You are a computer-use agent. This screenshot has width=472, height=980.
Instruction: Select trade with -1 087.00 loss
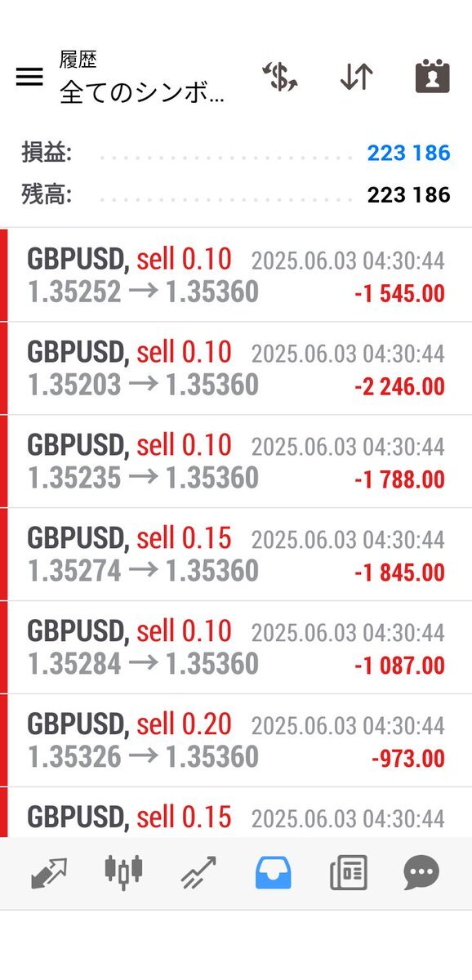(x=236, y=648)
